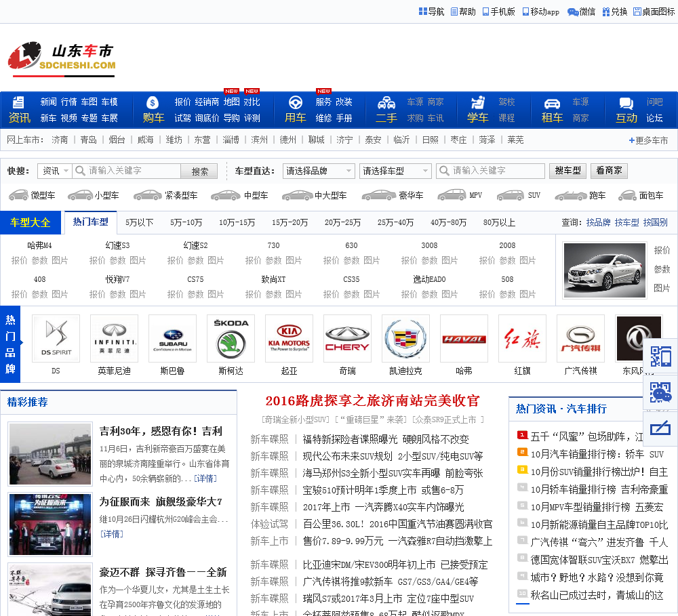Open the 凯迪拉克 Cadillac brand logo
The image size is (678, 616).
point(405,338)
